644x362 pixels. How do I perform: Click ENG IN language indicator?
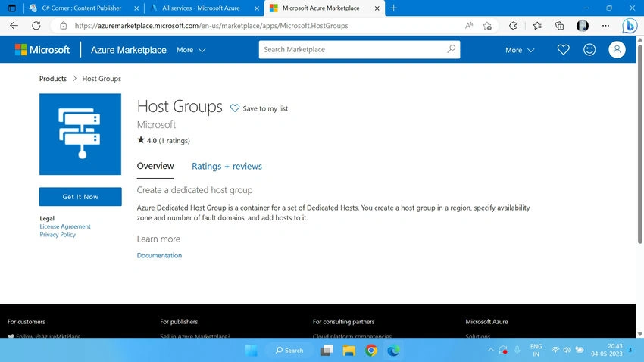[536, 350]
